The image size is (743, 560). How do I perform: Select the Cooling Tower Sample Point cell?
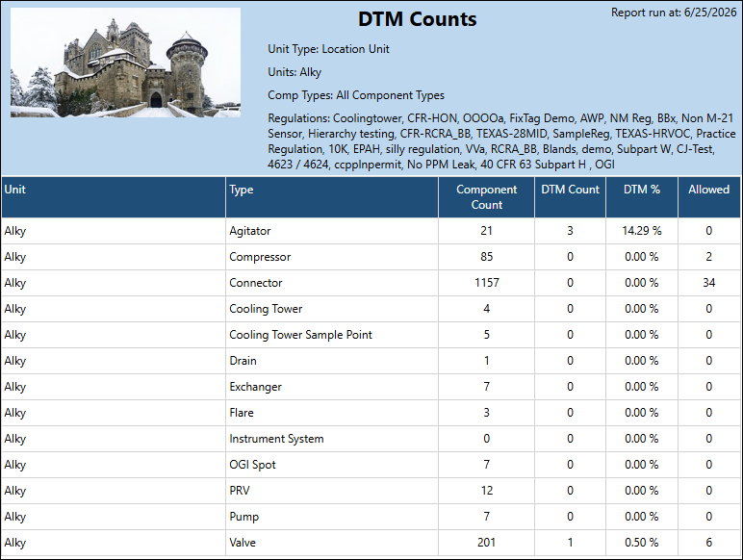pyautogui.click(x=332, y=335)
